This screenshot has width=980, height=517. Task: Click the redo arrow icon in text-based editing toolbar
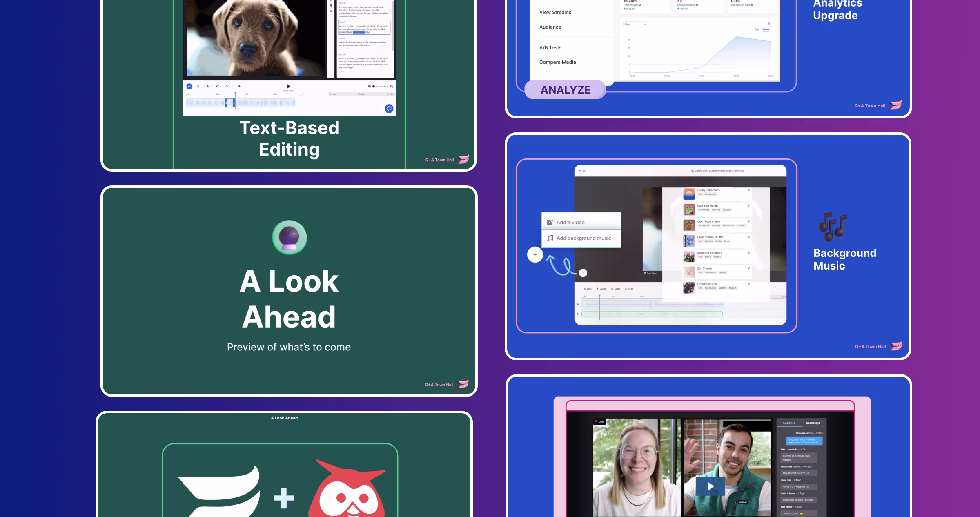point(227,86)
